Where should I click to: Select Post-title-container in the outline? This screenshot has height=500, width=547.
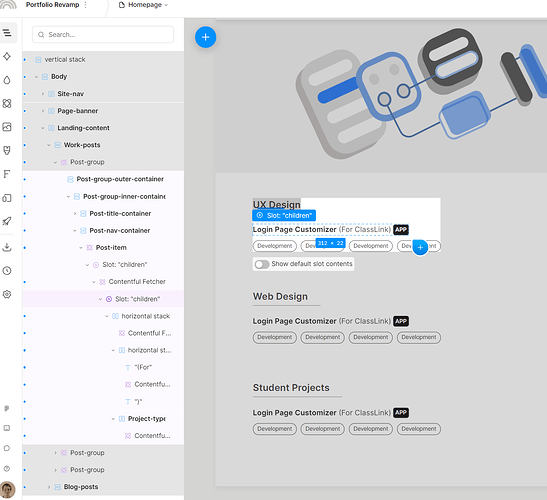[120, 214]
